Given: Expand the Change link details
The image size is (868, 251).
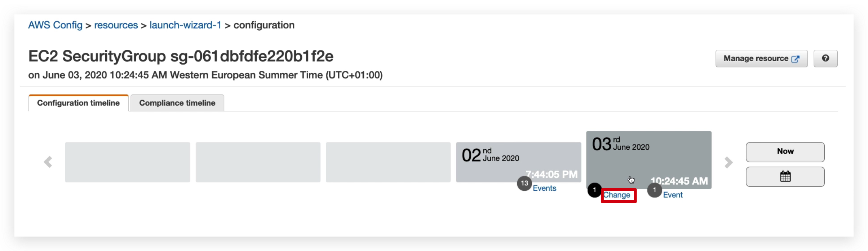Looking at the screenshot, I should (x=617, y=195).
